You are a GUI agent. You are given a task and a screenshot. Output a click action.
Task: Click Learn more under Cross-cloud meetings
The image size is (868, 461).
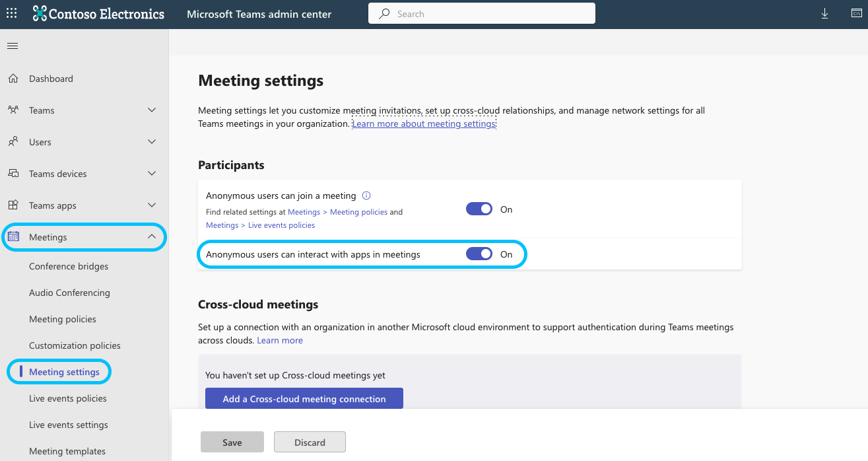[x=280, y=340]
